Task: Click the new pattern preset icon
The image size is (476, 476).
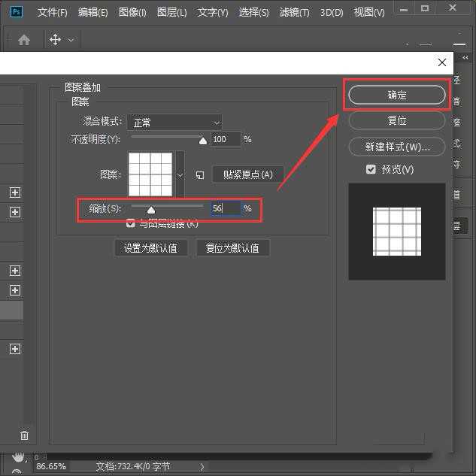Action: pos(200,174)
